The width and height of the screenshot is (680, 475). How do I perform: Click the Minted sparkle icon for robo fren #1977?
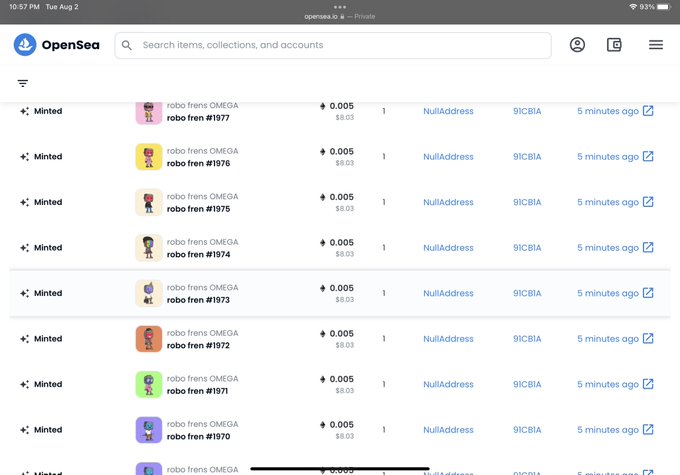(24, 111)
